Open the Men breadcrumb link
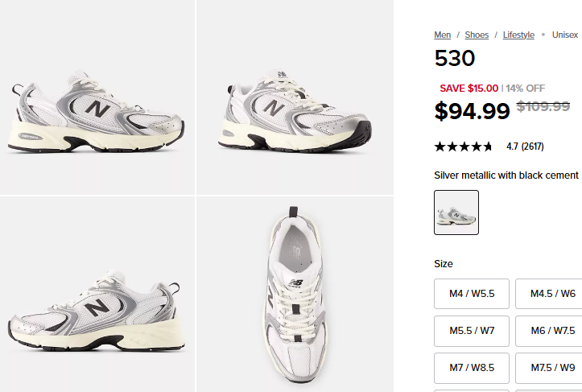This screenshot has width=582, height=392. [x=442, y=35]
